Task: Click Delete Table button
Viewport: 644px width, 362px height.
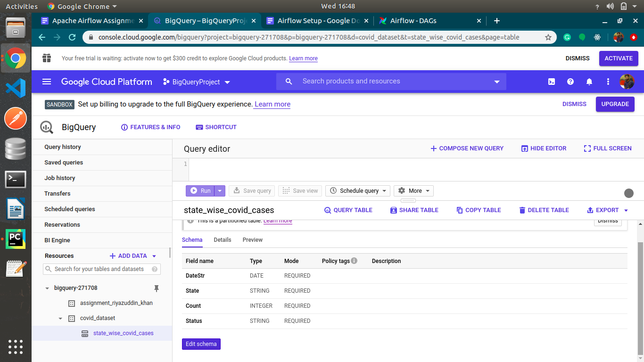Action: pos(544,210)
